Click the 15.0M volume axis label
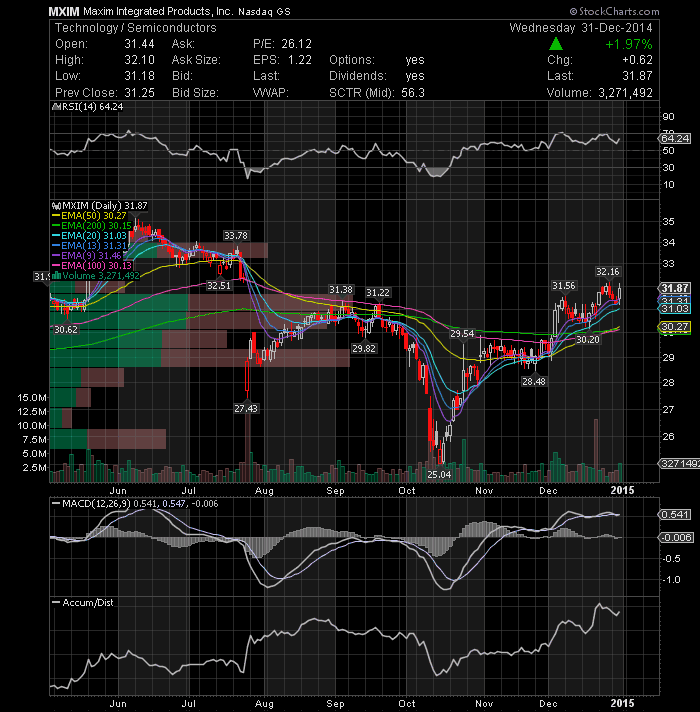This screenshot has width=700, height=712. click(x=32, y=398)
